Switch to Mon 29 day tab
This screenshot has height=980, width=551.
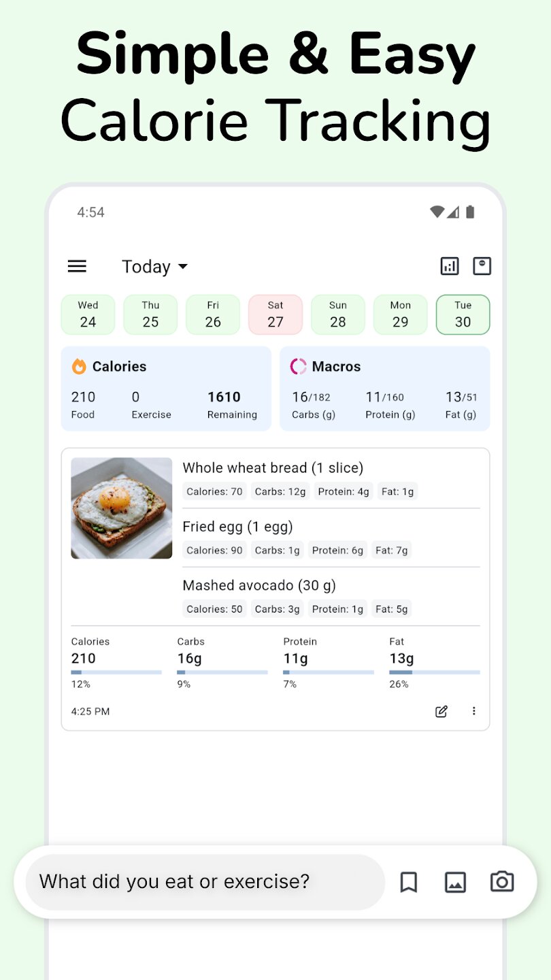tap(400, 314)
